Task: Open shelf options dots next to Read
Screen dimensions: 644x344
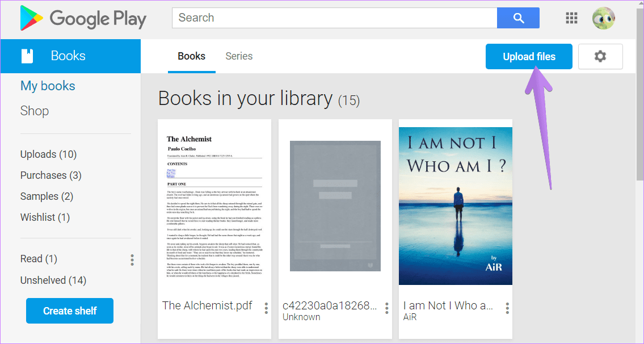Action: [x=132, y=260]
